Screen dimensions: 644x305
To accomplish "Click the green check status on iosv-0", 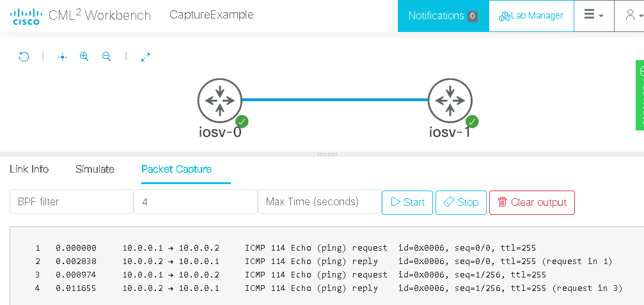I will (242, 121).
